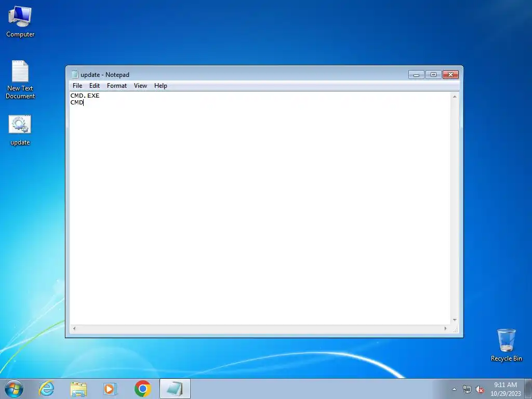Launch Internet Explorer from the taskbar
Image resolution: width=532 pixels, height=399 pixels.
[x=46, y=389]
